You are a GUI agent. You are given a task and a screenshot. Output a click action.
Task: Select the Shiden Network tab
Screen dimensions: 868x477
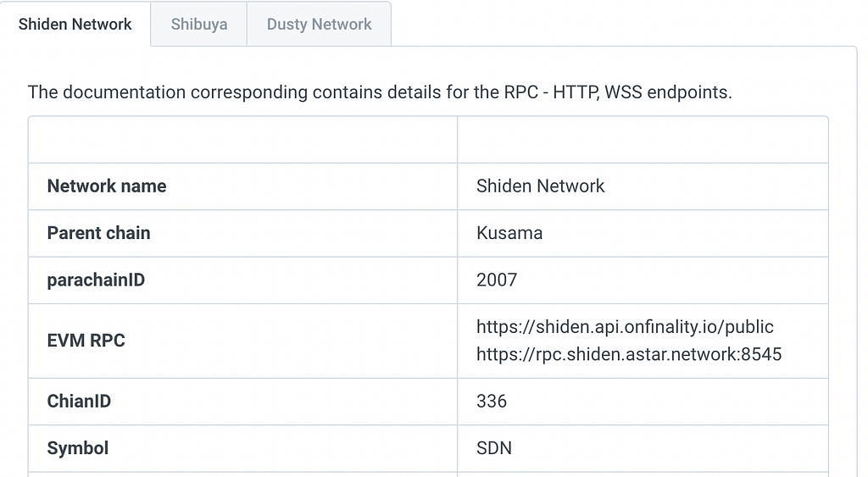click(75, 25)
